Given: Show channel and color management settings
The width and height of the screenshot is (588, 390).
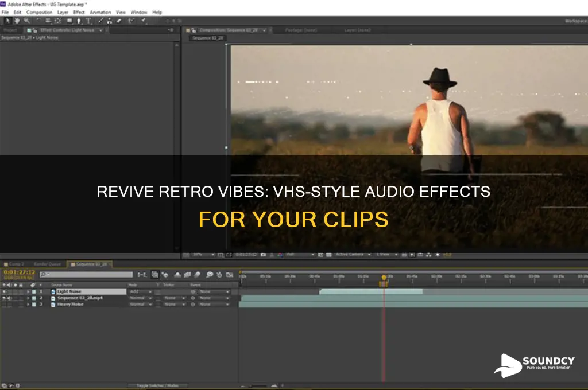Looking at the screenshot, I should 280,255.
